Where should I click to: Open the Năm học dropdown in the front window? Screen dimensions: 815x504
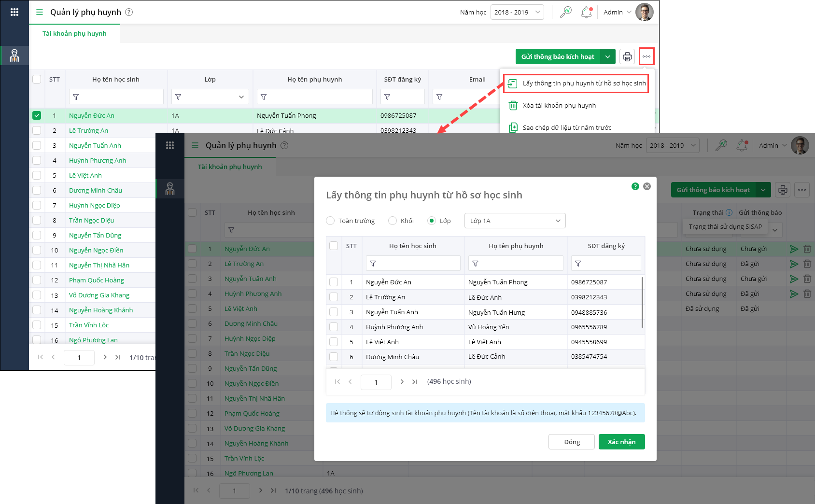coord(673,145)
